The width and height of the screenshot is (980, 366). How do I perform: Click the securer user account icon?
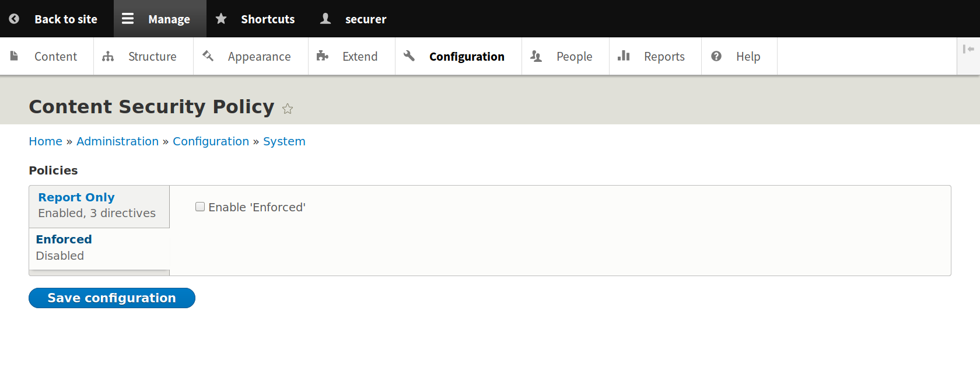click(325, 19)
